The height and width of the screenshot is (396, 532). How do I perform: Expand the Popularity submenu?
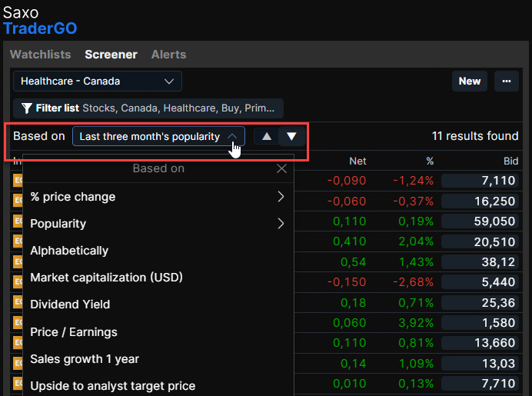point(281,224)
